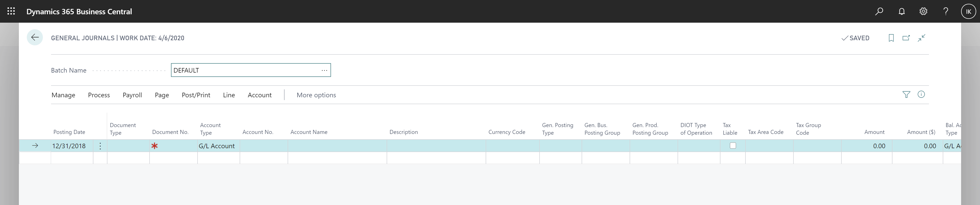Click the Tax Area Code column header
This screenshot has height=205, width=980.
click(765, 132)
